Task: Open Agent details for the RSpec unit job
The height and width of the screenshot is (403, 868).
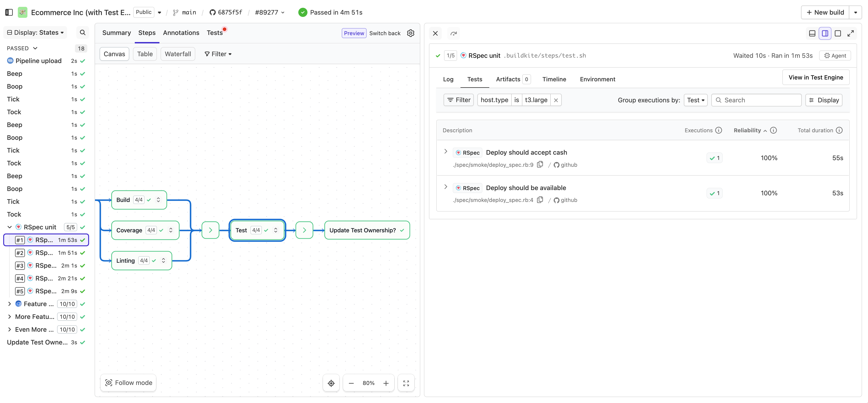Action: (x=835, y=55)
